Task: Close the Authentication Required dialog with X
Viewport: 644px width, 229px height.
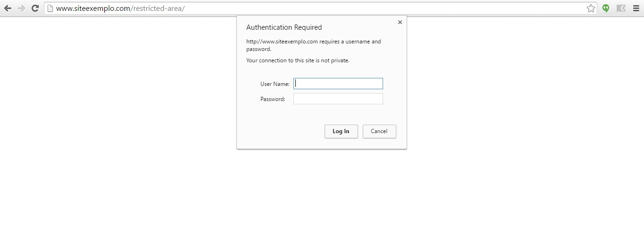Action: point(400,22)
